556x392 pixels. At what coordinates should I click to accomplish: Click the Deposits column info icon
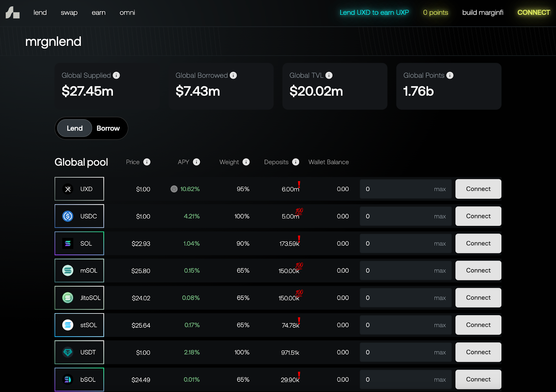click(x=296, y=162)
